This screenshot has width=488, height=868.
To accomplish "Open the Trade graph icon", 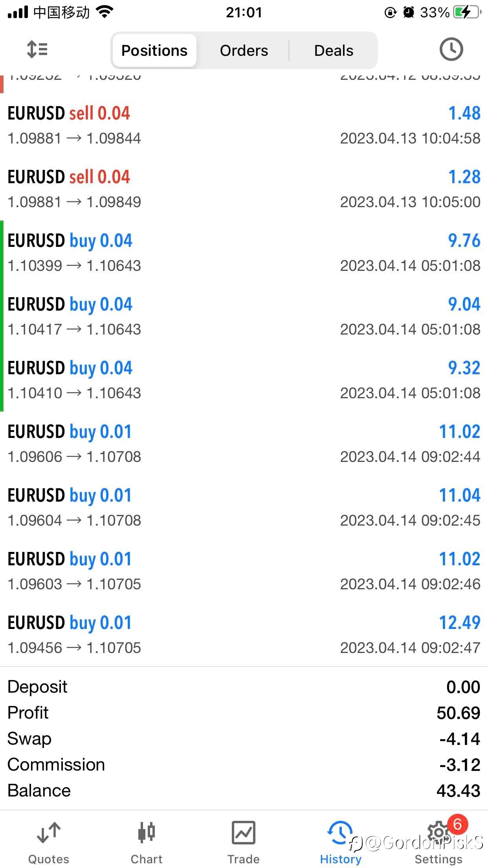I will pyautogui.click(x=243, y=833).
